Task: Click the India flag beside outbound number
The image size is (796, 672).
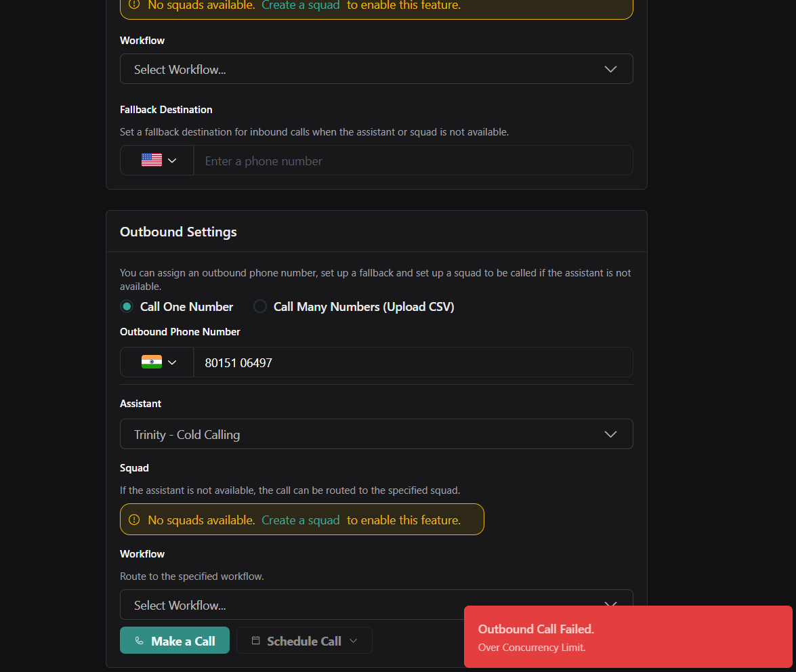Action: click(151, 362)
